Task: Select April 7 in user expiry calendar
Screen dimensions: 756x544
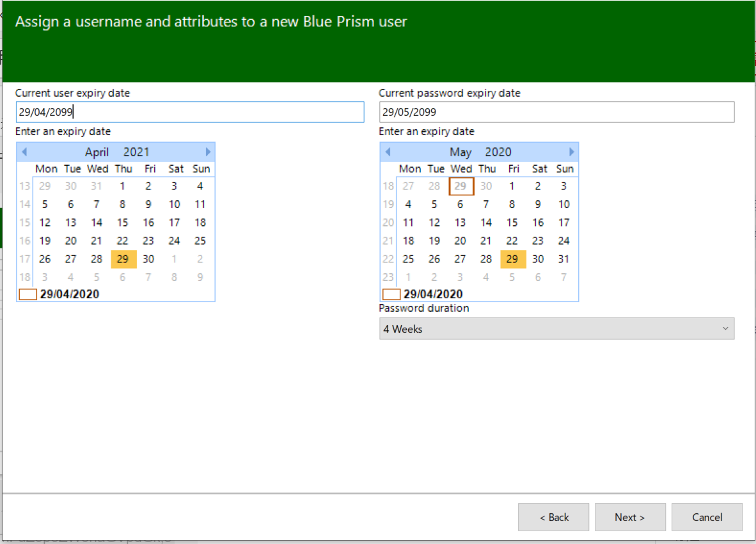Action: point(97,205)
